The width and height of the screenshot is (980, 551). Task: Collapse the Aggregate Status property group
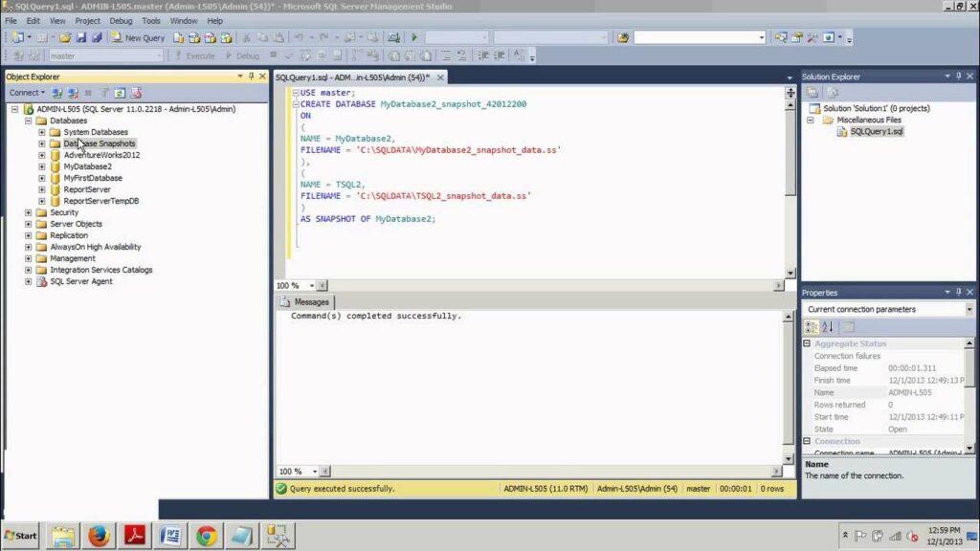coord(807,343)
